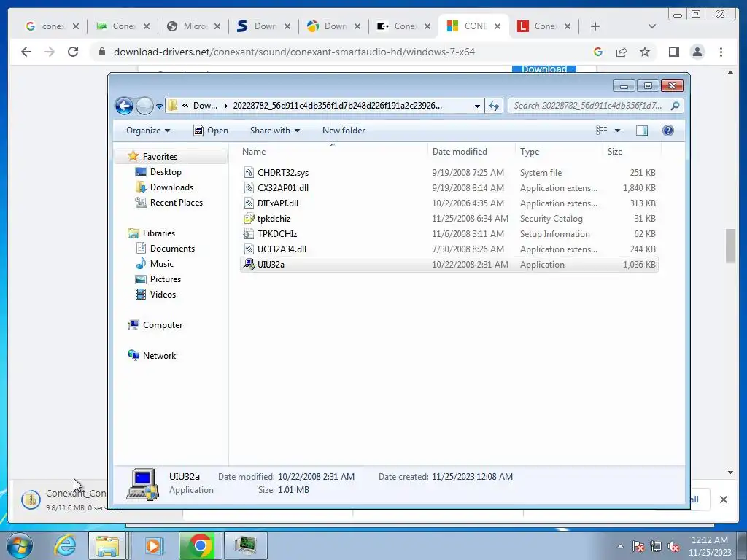Reload the Chrome page

(x=72, y=52)
